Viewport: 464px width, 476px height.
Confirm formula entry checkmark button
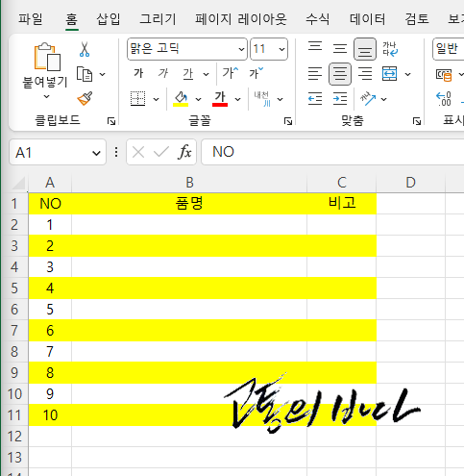point(161,152)
